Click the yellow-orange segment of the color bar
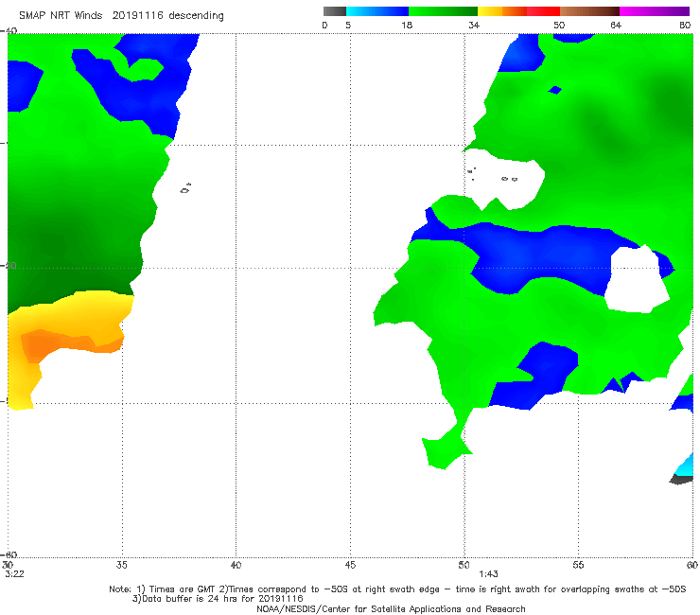The image size is (700, 615). (x=501, y=11)
